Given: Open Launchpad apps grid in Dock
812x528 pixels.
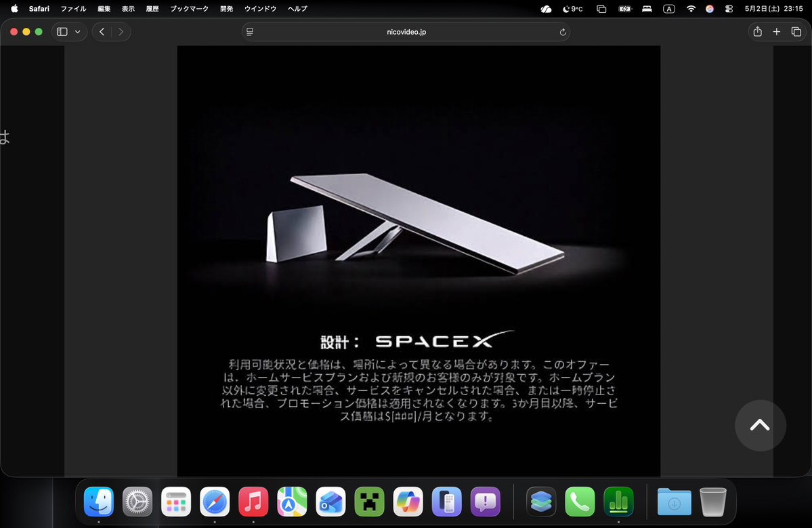Looking at the screenshot, I should [176, 502].
